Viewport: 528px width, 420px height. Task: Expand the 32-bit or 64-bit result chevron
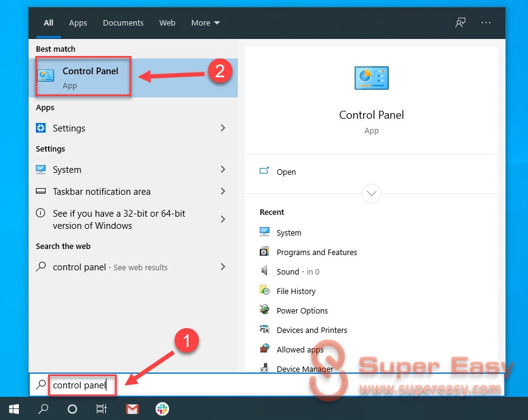(x=223, y=219)
